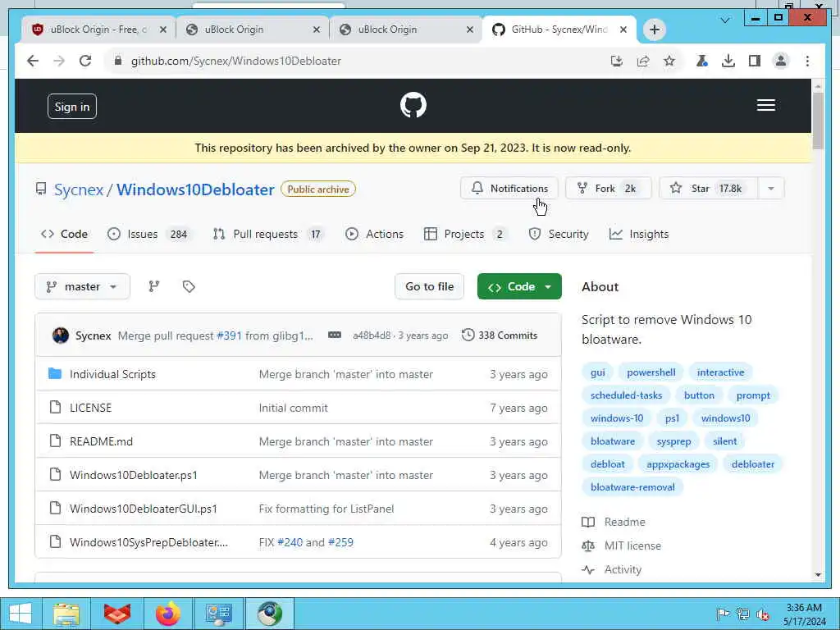This screenshot has height=630, width=840.
Task: Open Windows10SysPrepDebloater file
Action: click(148, 543)
